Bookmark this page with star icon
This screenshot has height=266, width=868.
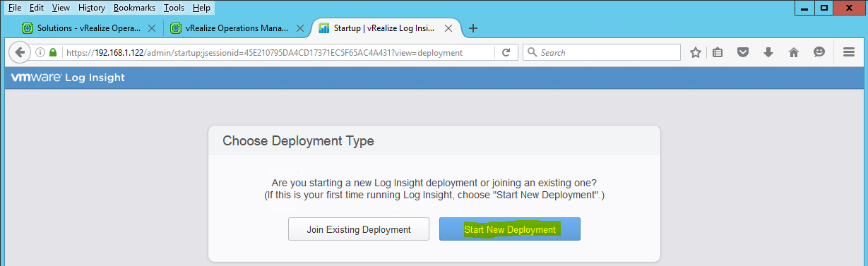point(696,52)
